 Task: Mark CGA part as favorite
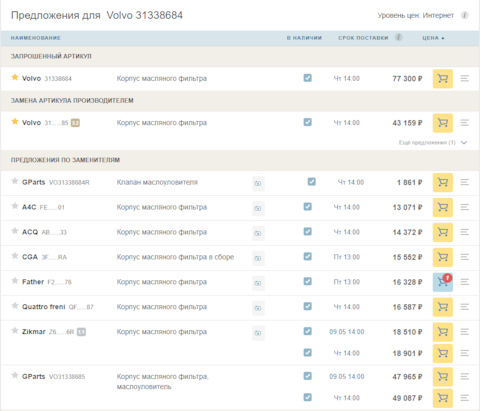click(15, 256)
